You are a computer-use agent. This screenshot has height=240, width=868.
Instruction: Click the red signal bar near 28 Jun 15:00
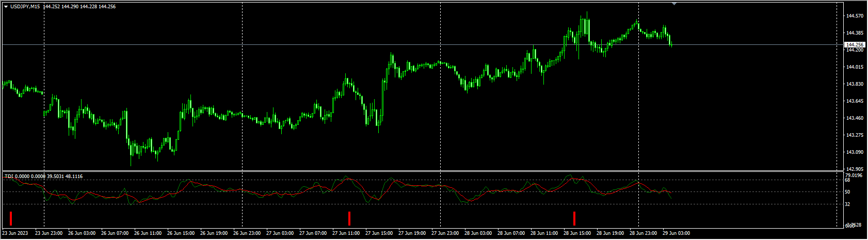coord(574,218)
